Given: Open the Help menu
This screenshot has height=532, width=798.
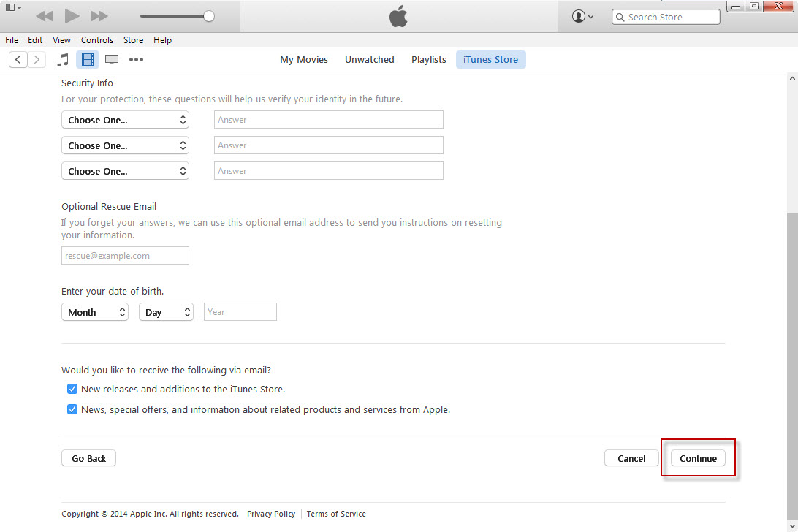Looking at the screenshot, I should (162, 39).
